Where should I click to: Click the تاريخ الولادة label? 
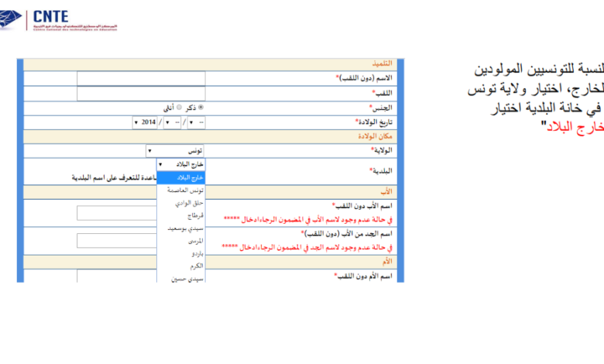(374, 122)
